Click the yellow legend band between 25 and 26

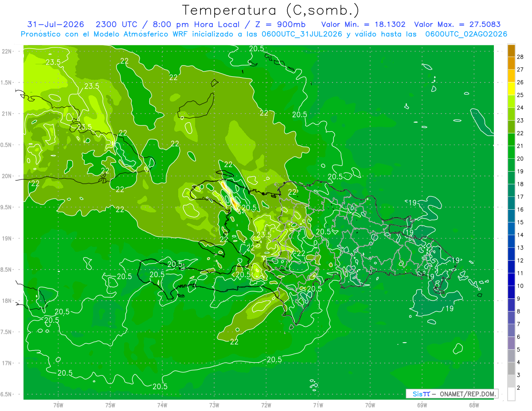click(x=511, y=89)
